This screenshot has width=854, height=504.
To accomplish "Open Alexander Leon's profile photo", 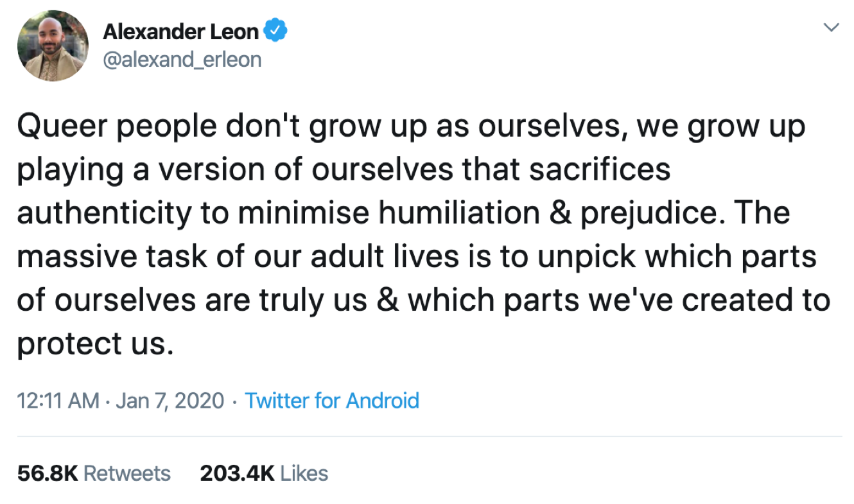I will (x=53, y=45).
